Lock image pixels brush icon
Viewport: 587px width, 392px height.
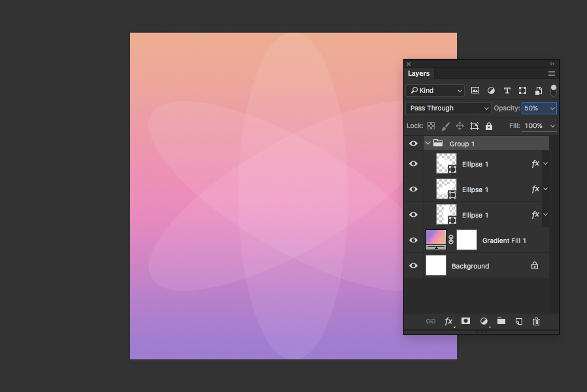446,127
